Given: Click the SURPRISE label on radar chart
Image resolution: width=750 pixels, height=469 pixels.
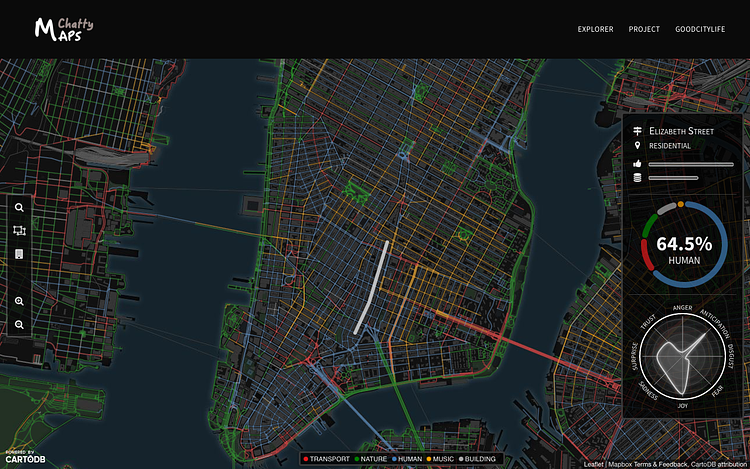Looking at the screenshot, I should (635, 356).
